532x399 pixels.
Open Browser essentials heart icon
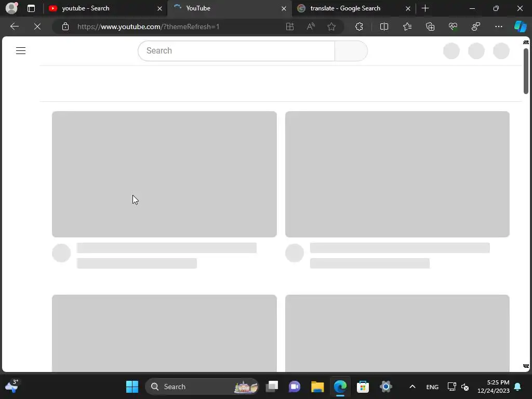pyautogui.click(x=453, y=26)
